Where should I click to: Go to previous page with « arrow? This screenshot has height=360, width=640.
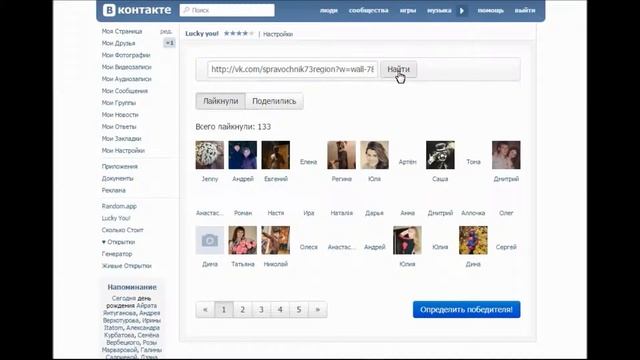coord(205,310)
